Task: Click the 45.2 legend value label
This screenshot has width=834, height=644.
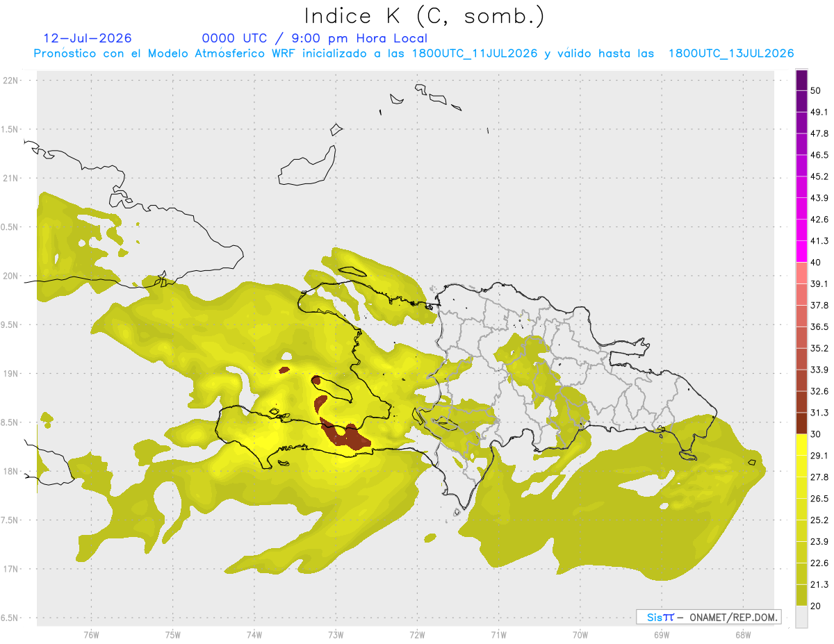Action: [x=819, y=176]
